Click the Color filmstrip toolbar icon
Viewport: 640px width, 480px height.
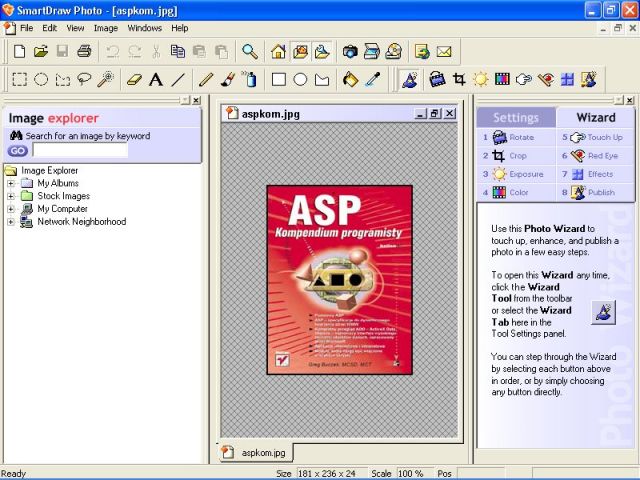pos(502,79)
